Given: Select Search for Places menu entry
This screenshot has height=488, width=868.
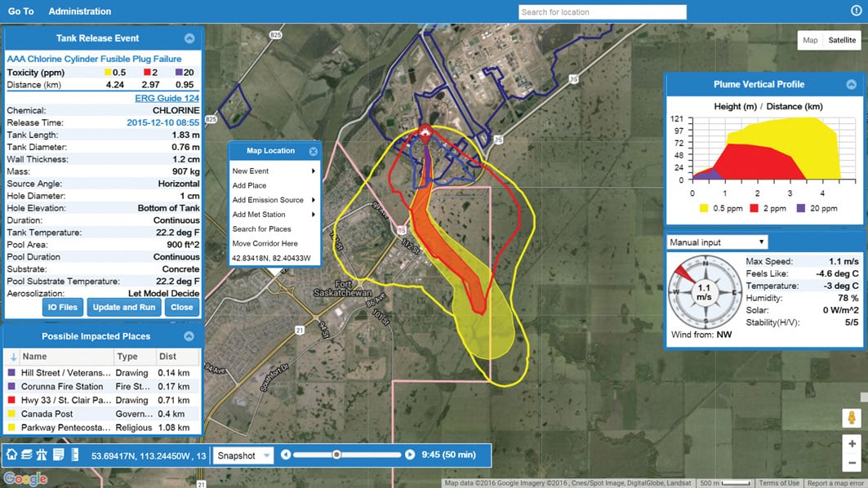Looking at the screenshot, I should (x=274, y=228).
